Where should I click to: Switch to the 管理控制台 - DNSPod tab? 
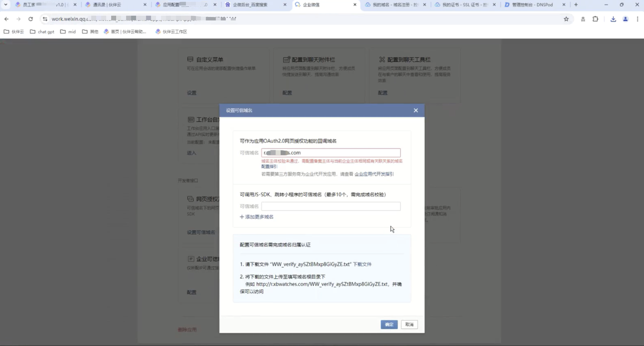coord(531,5)
